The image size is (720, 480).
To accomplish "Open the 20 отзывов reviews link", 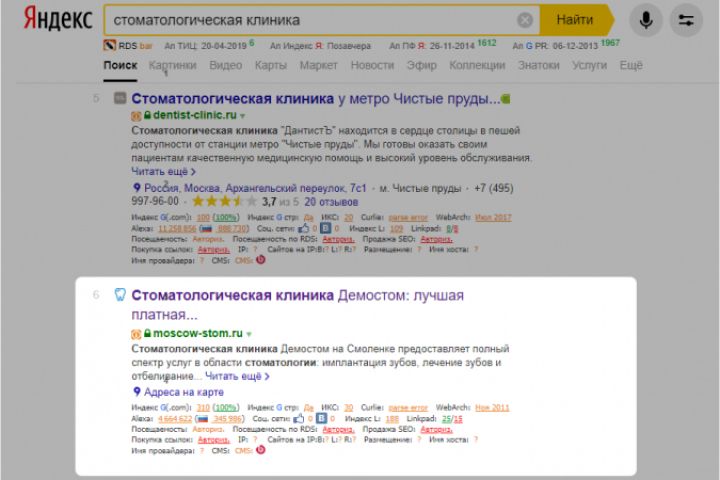I will pos(331,202).
